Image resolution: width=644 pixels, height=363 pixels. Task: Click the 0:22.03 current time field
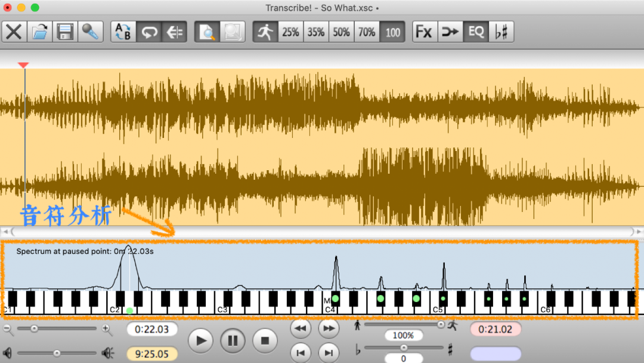[x=152, y=330]
